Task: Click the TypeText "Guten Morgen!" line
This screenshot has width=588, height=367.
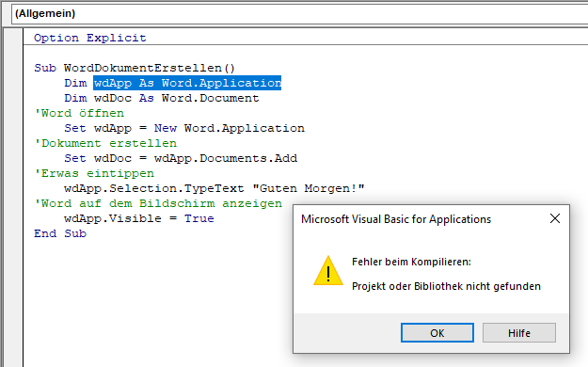Action: [x=215, y=188]
